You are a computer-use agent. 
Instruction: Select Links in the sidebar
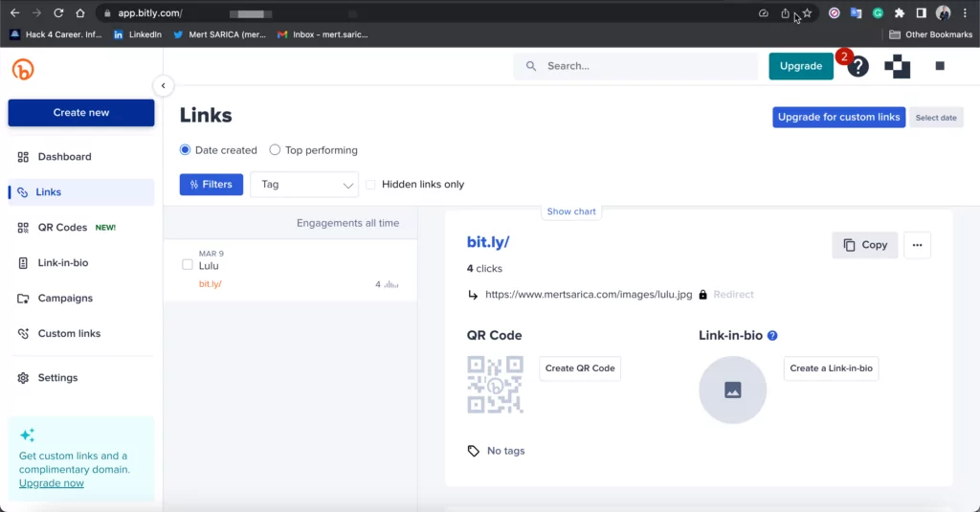(81, 192)
